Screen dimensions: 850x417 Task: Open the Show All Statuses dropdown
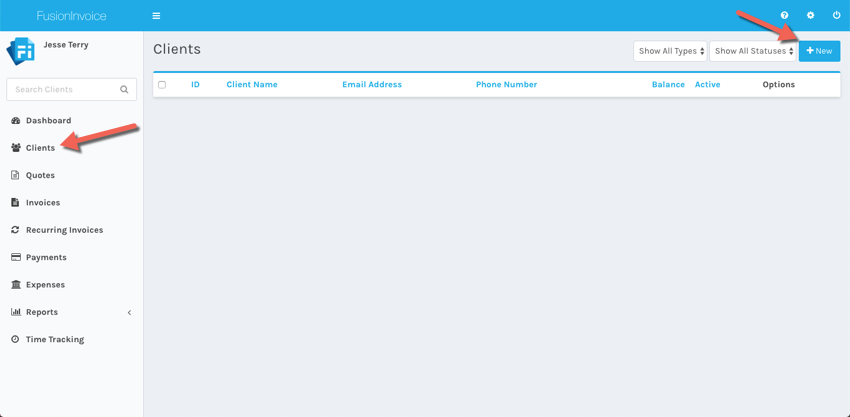753,51
